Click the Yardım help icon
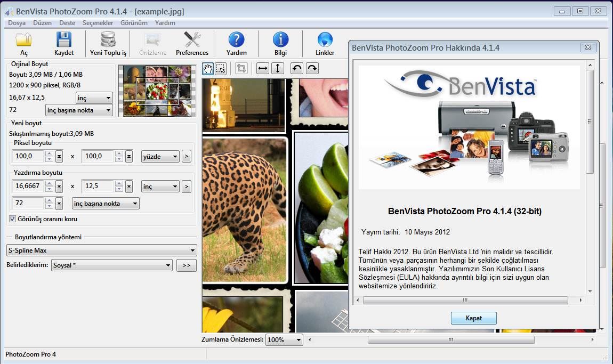 (236, 39)
